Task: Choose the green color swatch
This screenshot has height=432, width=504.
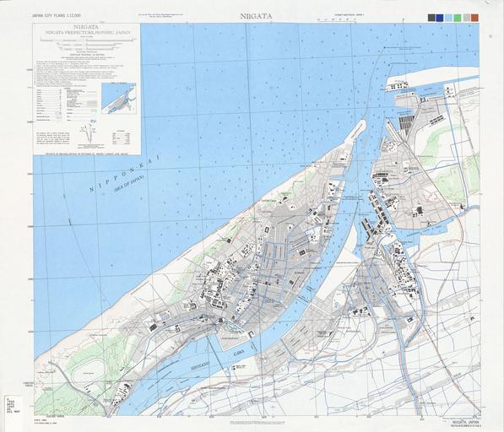Action: (x=457, y=18)
